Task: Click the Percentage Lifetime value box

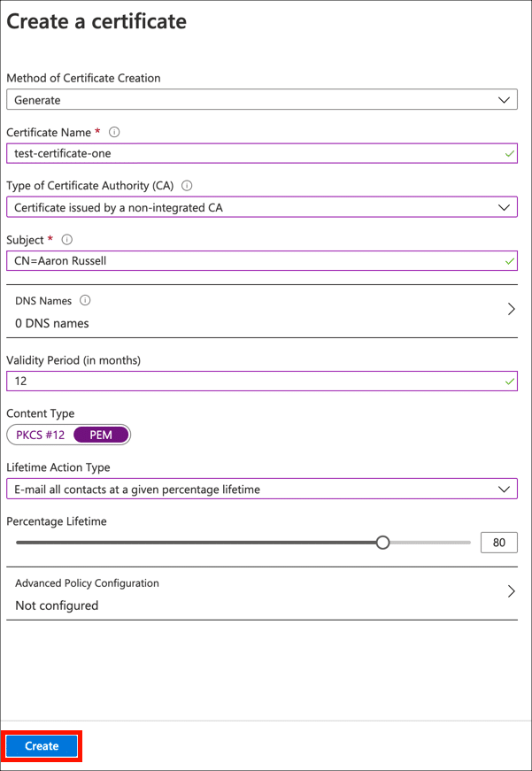Action: click(498, 542)
